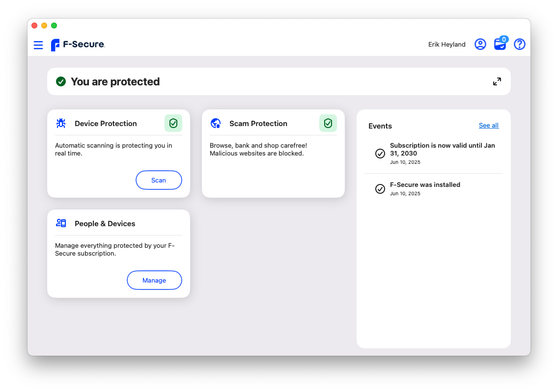Click the Device Protection bug icon

pyautogui.click(x=61, y=123)
